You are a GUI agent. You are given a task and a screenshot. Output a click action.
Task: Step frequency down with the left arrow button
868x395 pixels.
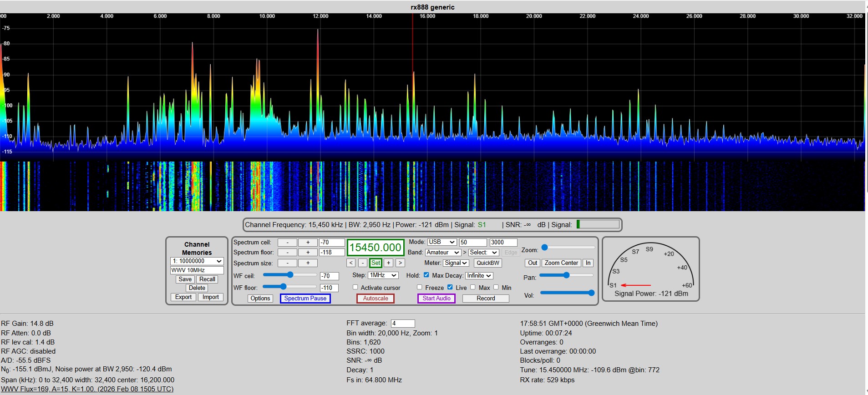pyautogui.click(x=350, y=263)
